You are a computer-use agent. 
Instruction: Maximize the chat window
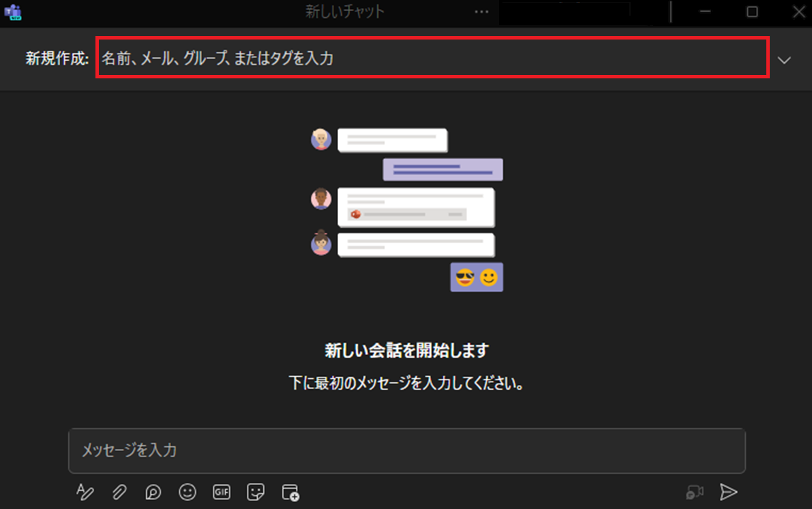753,12
